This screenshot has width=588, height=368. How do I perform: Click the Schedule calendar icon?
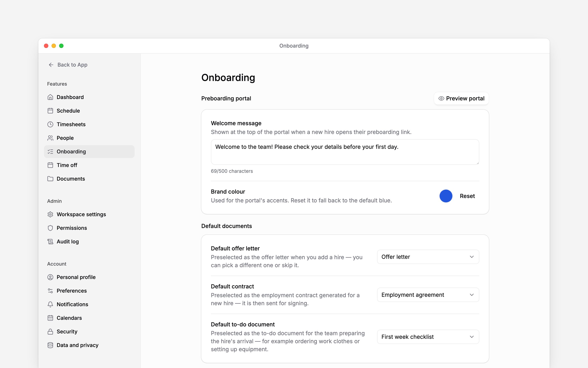tap(50, 111)
